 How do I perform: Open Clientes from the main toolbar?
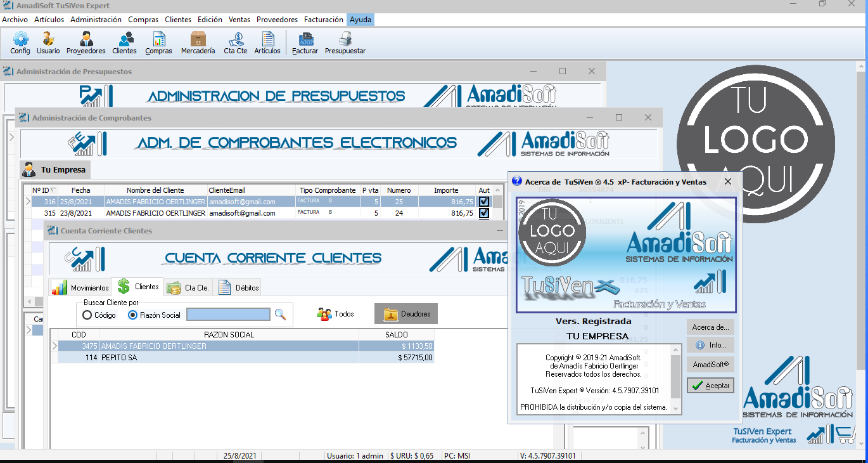[x=124, y=42]
